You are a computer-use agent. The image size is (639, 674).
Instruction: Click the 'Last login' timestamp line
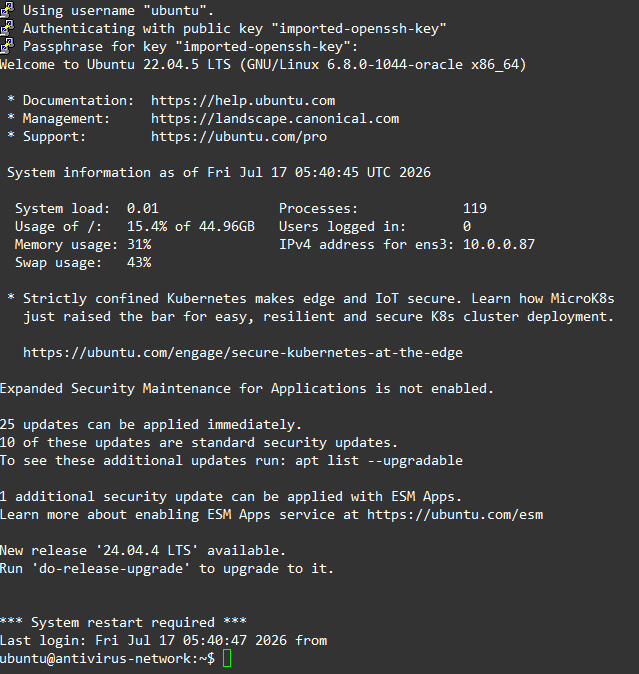[163, 640]
